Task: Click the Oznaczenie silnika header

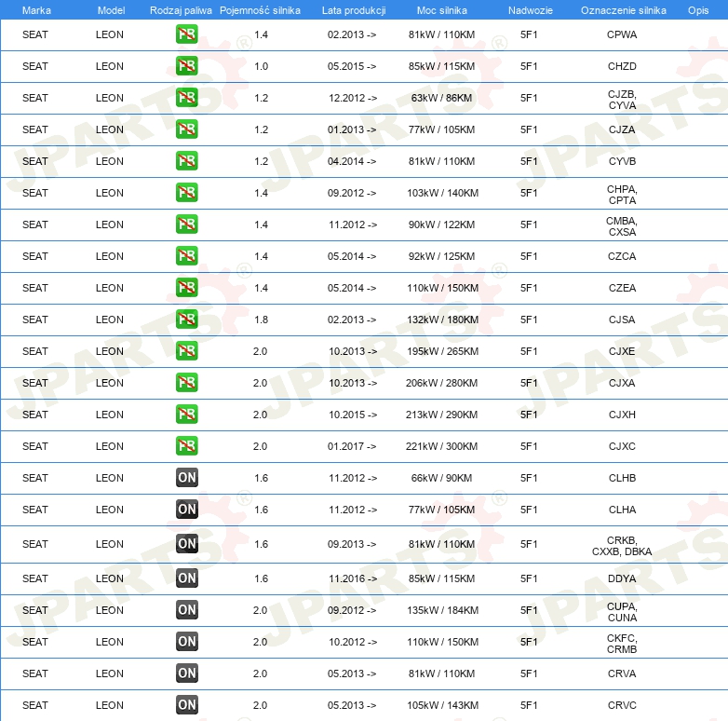Action: (623, 10)
